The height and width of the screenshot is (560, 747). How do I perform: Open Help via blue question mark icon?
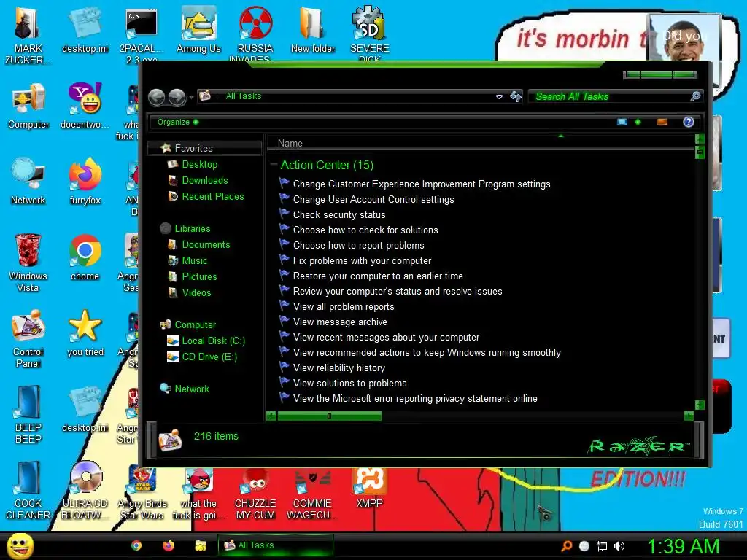point(689,122)
